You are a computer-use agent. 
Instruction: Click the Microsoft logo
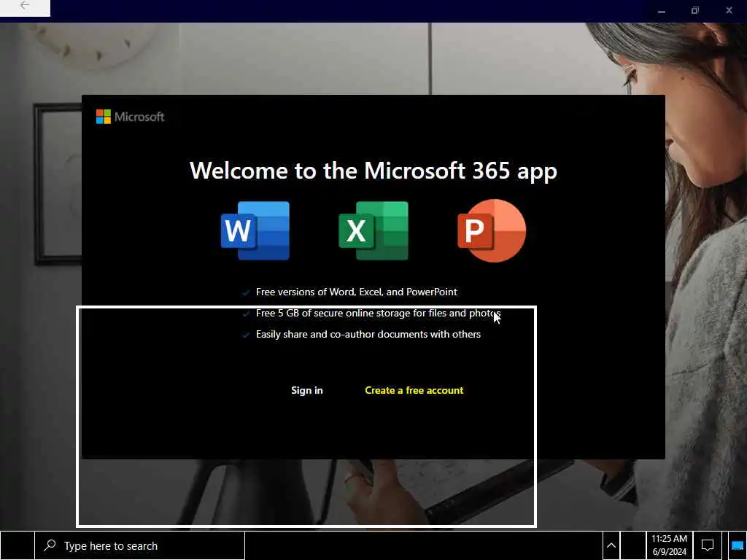pyautogui.click(x=130, y=117)
